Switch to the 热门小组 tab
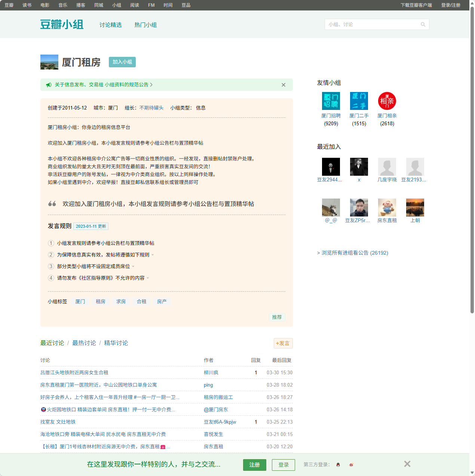Viewport: 475px width, 476px height. [146, 25]
